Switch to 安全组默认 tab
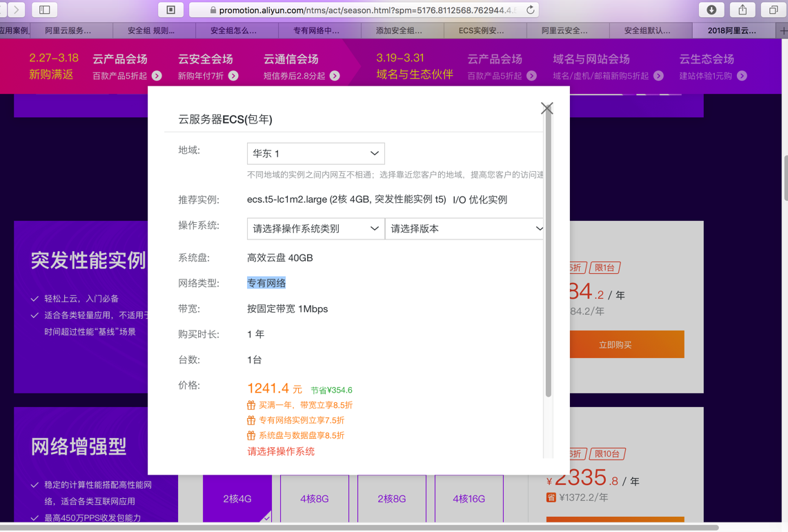This screenshot has width=788, height=532. pos(651,30)
